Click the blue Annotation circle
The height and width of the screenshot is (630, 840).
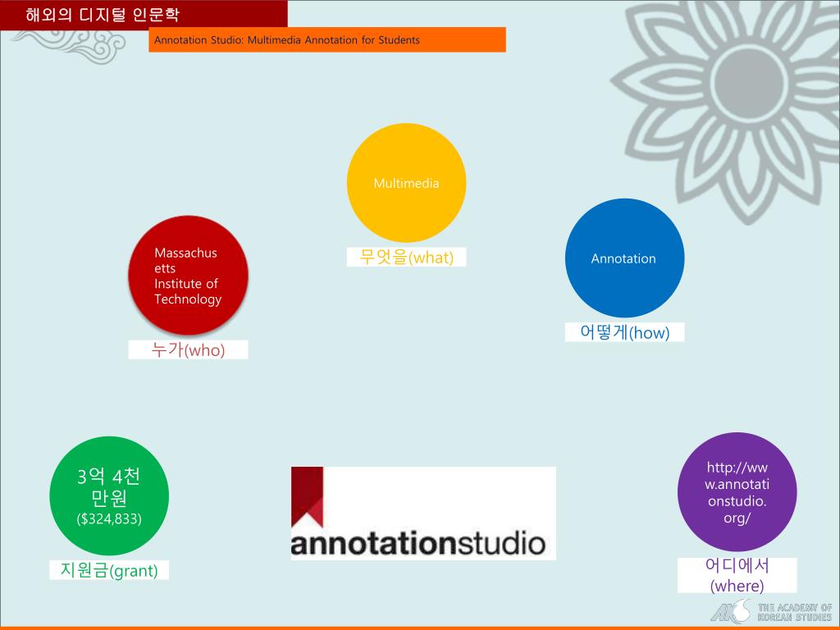click(624, 258)
